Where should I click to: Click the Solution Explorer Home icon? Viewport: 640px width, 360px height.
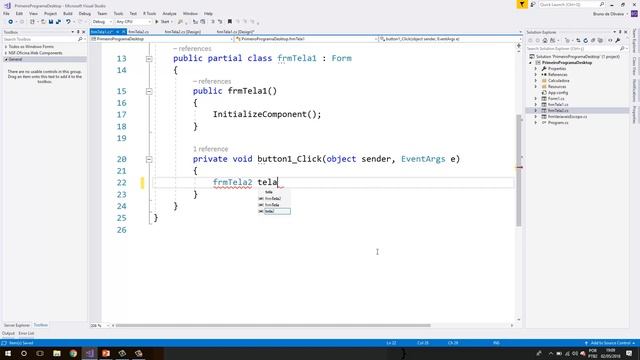pyautogui.click(x=545, y=40)
